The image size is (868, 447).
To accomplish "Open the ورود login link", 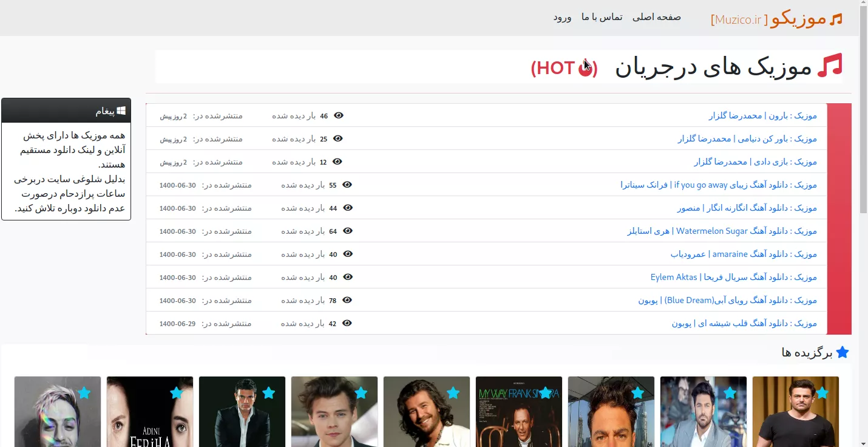I will [562, 17].
